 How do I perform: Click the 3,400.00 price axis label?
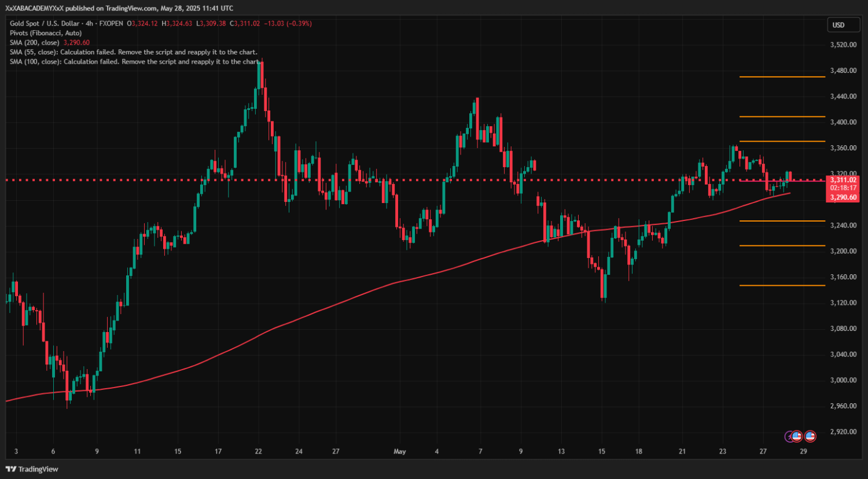tap(843, 122)
